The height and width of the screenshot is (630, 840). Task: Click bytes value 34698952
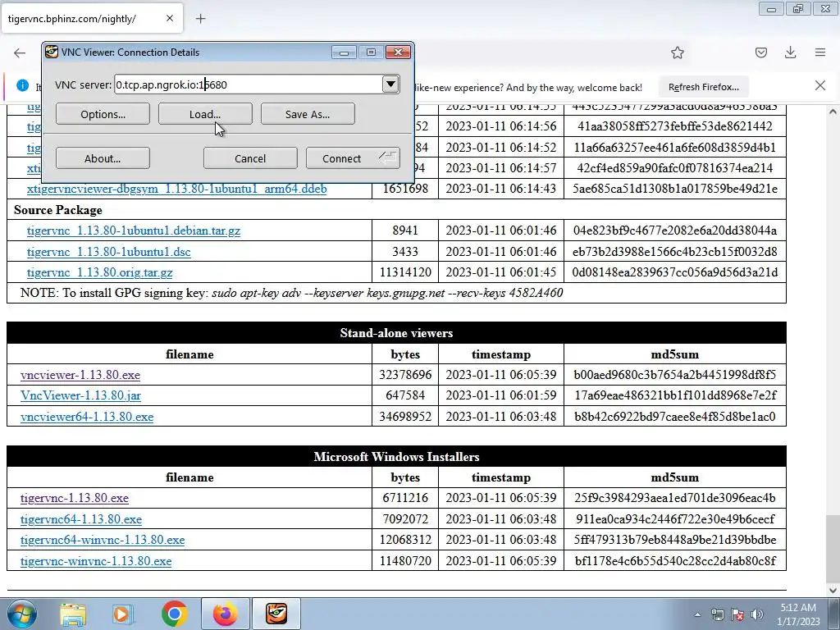[x=405, y=416]
